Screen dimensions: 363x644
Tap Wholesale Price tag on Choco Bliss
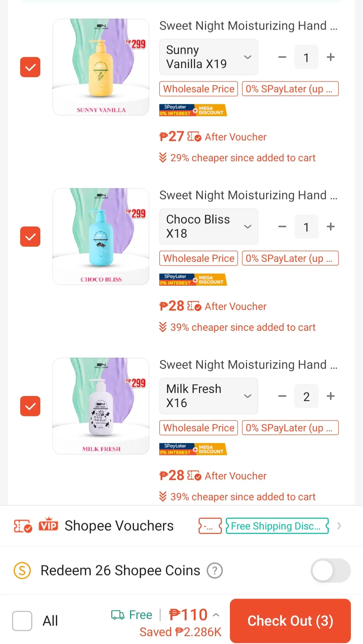(199, 258)
